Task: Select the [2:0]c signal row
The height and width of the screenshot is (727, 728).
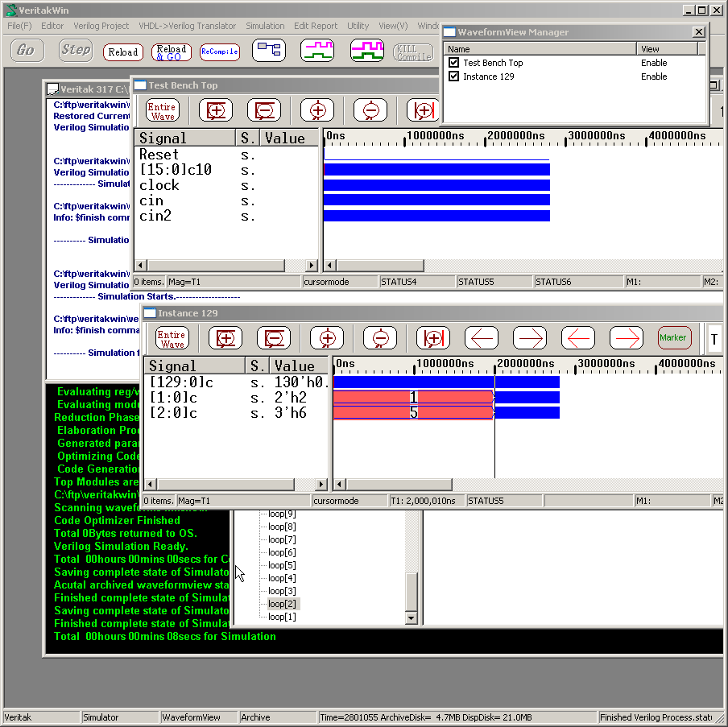Action: coord(236,413)
